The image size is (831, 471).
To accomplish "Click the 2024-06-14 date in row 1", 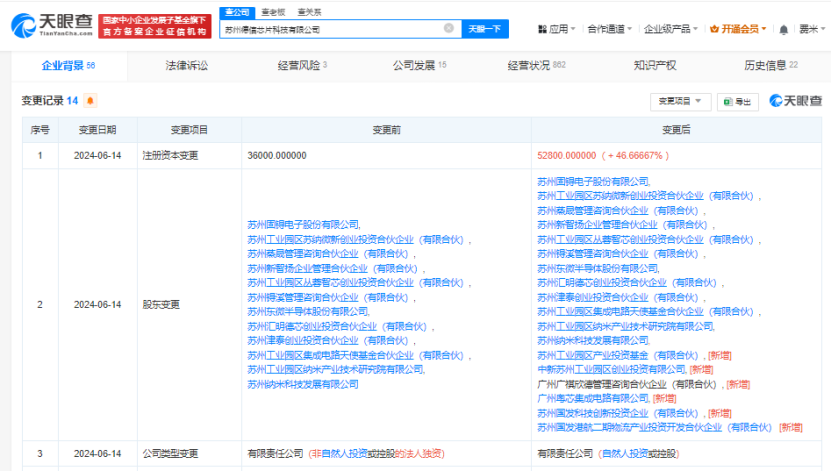I will [x=98, y=156].
